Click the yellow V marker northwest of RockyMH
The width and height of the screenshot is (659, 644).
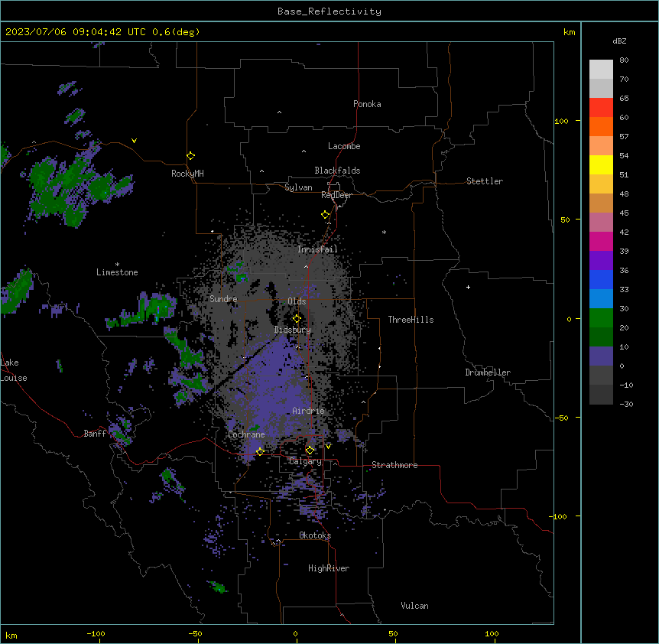[134, 141]
